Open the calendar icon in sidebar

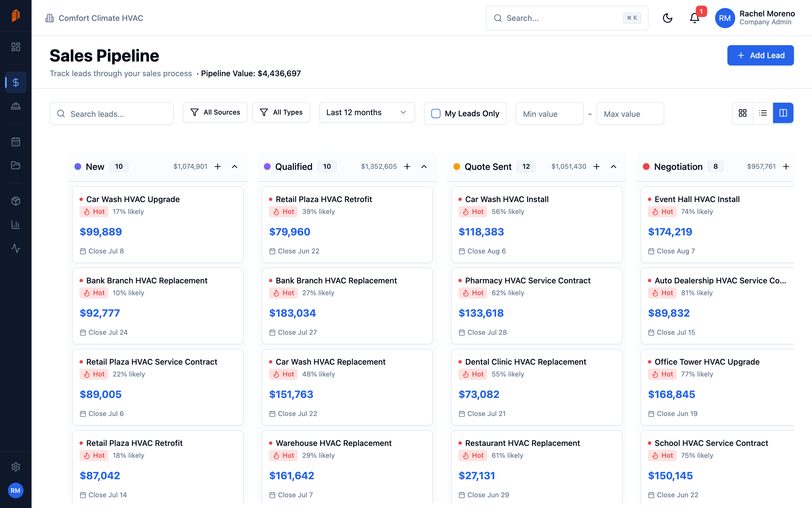[16, 142]
